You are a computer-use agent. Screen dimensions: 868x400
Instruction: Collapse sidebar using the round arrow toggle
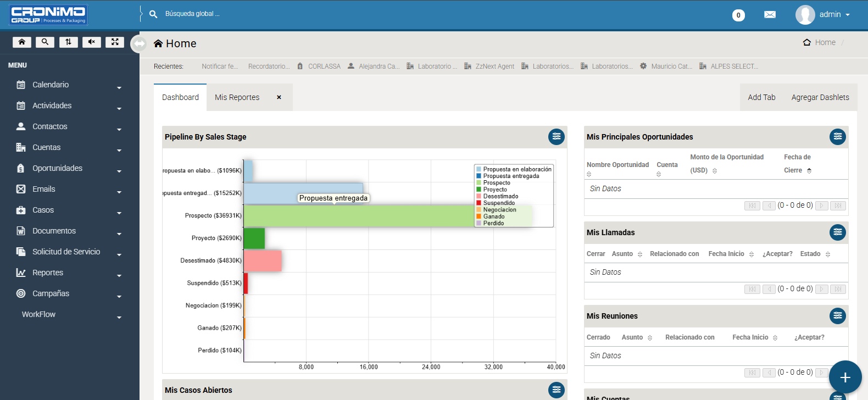(x=139, y=43)
